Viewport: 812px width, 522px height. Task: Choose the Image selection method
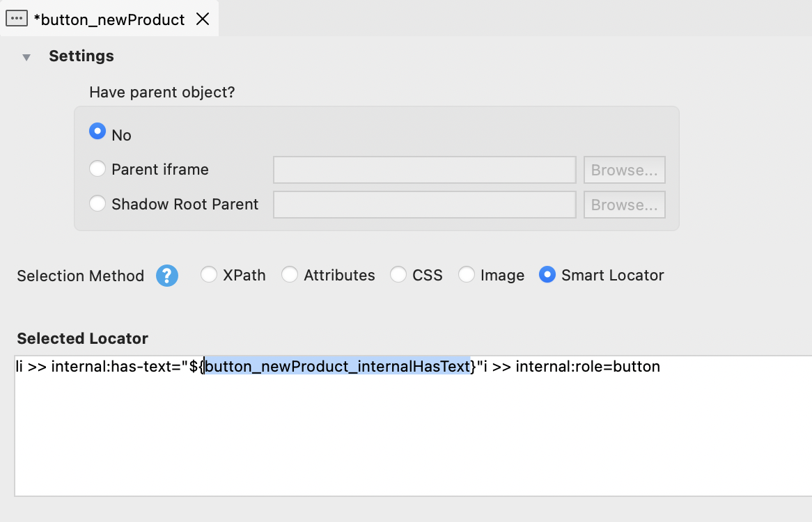click(467, 275)
